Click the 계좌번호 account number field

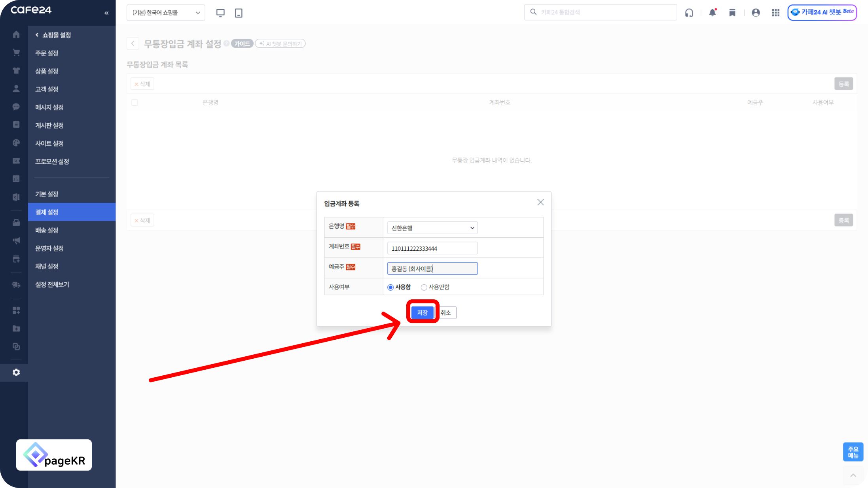(432, 248)
